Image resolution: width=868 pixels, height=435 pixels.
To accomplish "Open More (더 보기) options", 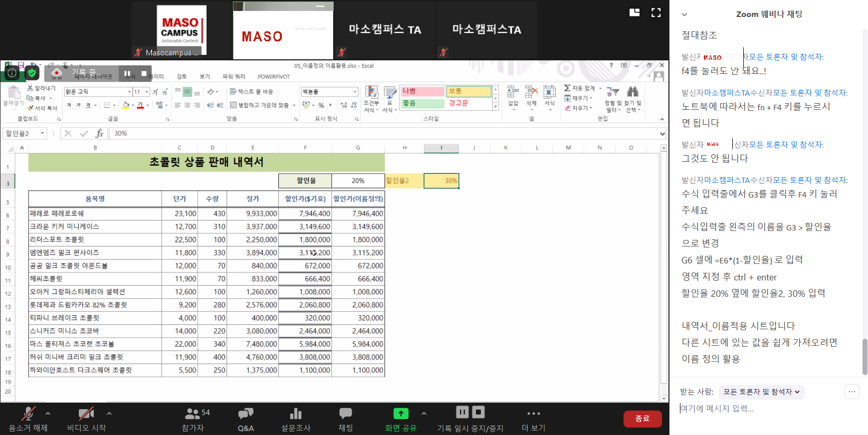I will 533,414.
